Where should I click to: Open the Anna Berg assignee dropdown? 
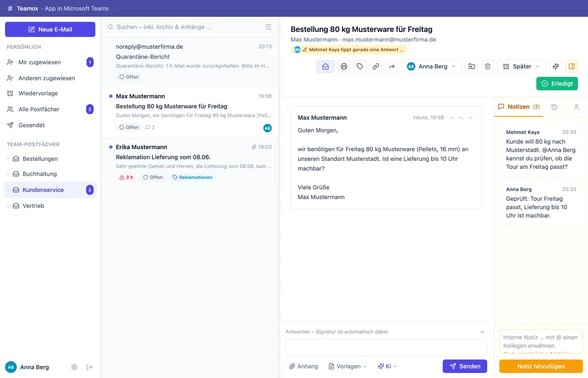(x=432, y=66)
